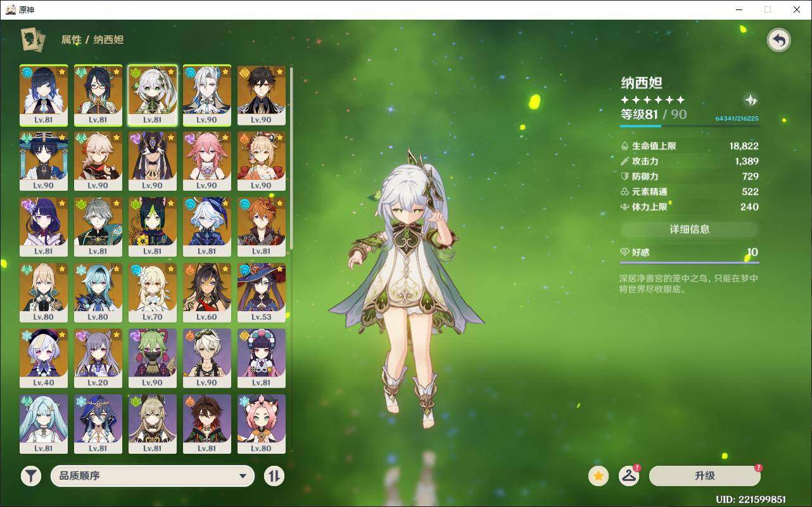This screenshot has width=812, height=507.
Task: Click the 元素精通 elemental mastery row
Action: coord(689,191)
